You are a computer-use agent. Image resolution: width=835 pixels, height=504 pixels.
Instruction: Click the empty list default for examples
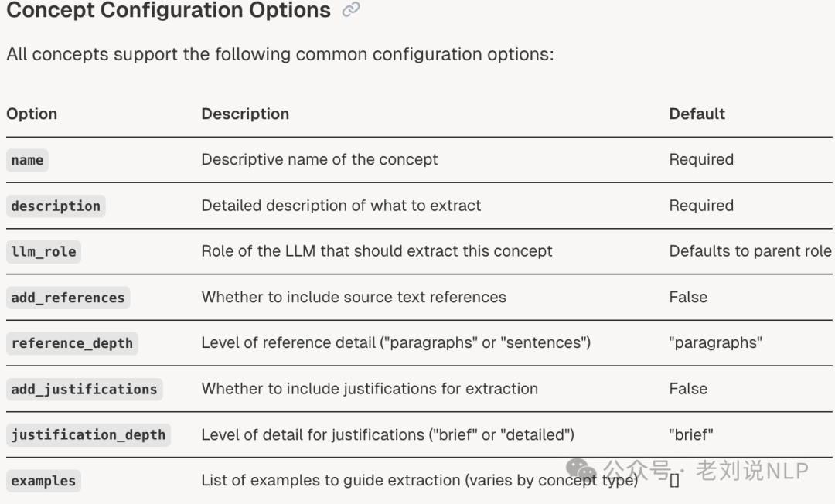coord(674,481)
